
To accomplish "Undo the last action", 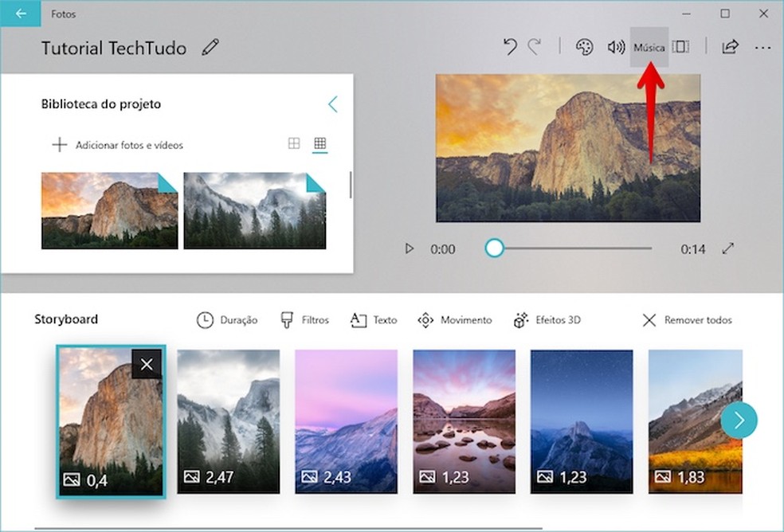I will pyautogui.click(x=510, y=47).
